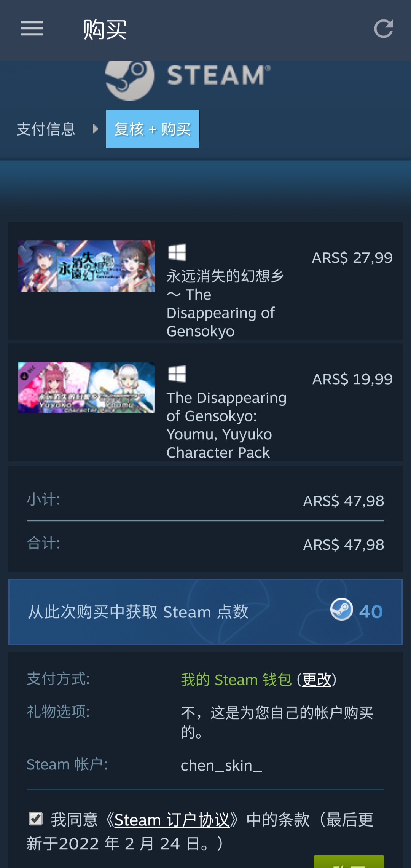Click the green purchase button
This screenshot has width=411, height=868.
(x=349, y=862)
